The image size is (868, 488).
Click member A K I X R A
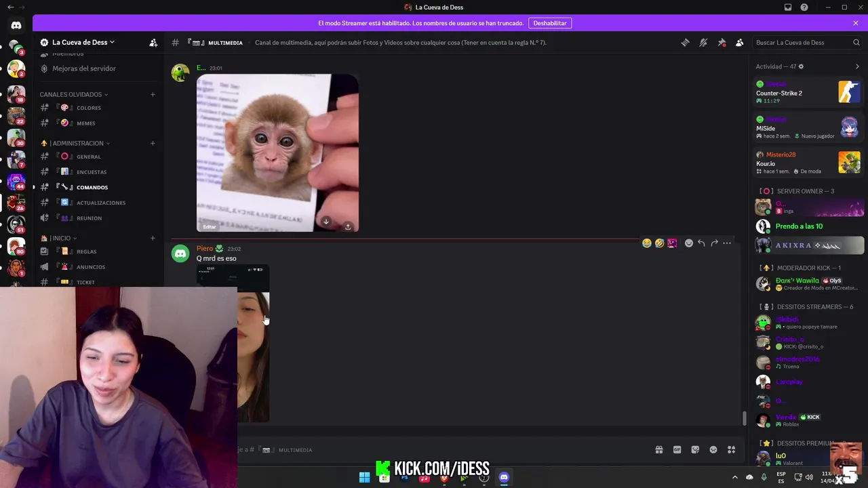tap(808, 245)
